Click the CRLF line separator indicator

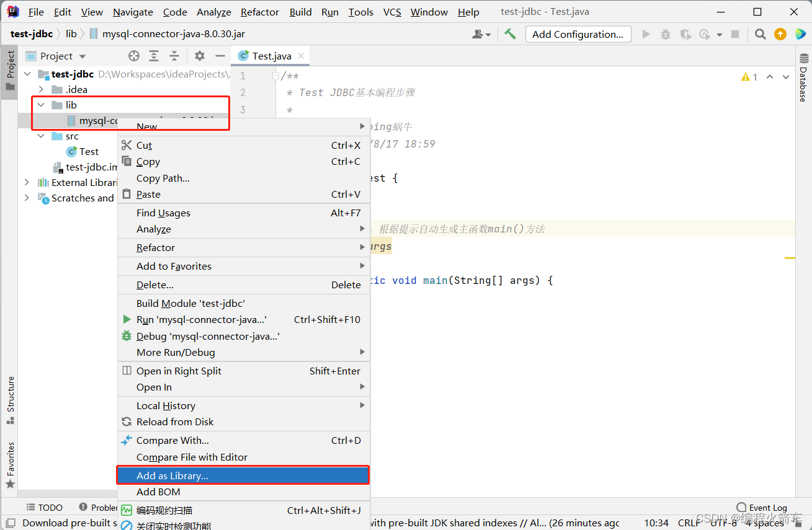(689, 523)
